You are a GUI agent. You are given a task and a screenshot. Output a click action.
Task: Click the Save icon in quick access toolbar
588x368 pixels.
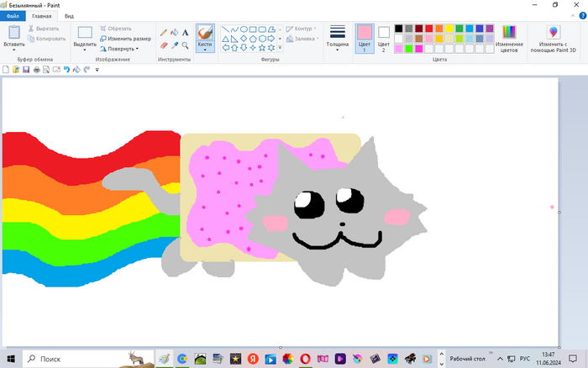coord(26,70)
